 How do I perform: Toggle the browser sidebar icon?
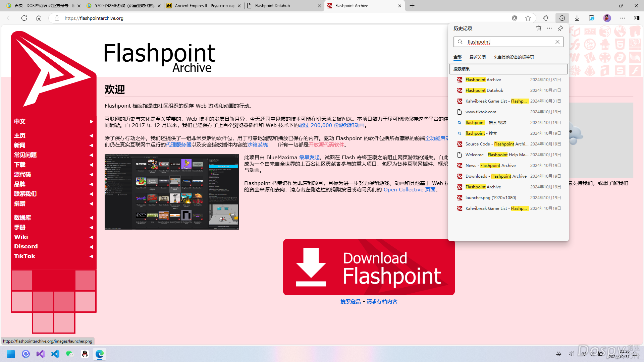pyautogui.click(x=637, y=18)
